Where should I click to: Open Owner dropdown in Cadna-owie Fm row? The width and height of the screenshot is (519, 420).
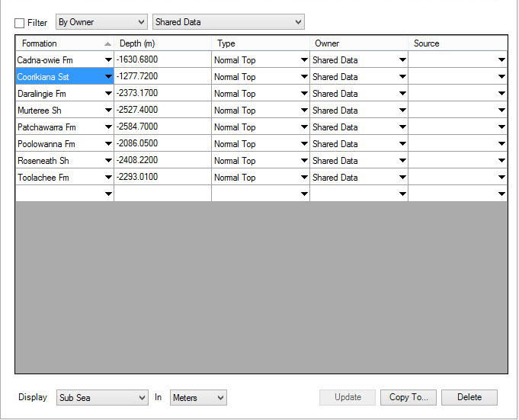[402, 60]
